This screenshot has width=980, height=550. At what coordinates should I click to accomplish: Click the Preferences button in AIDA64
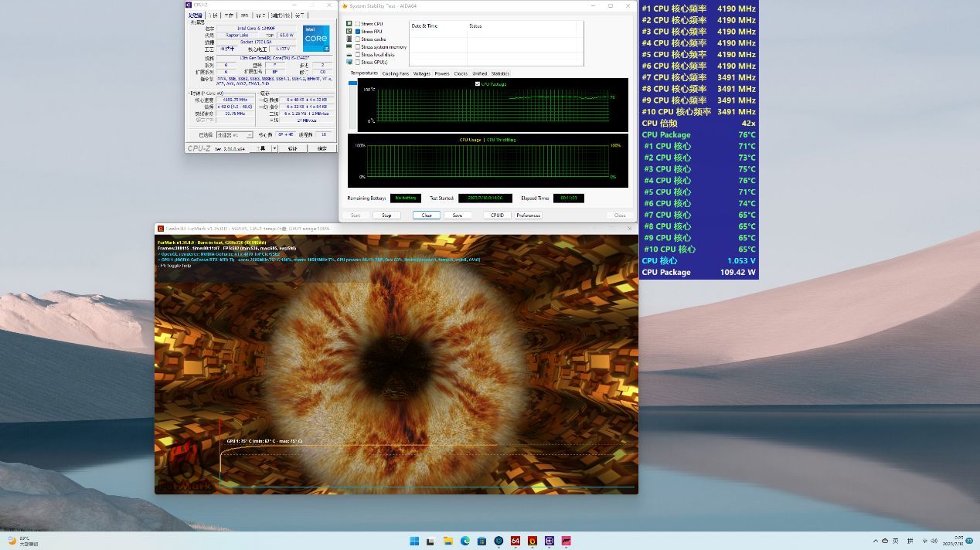tap(529, 216)
